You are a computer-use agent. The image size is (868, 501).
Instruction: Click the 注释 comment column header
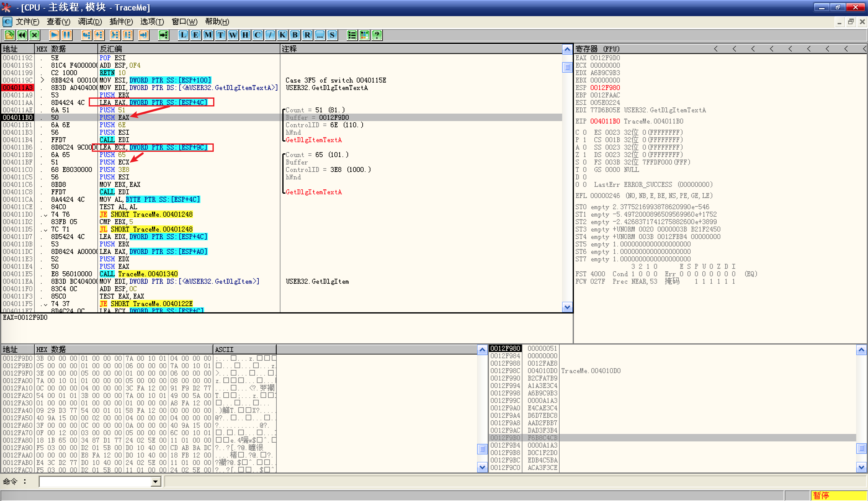point(289,49)
